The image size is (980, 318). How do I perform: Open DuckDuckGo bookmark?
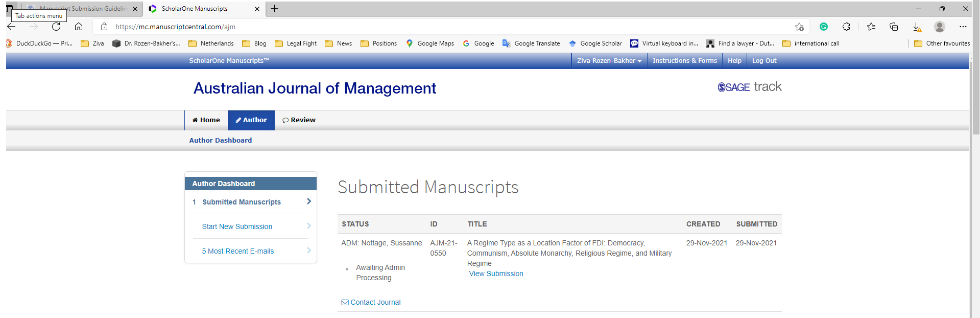(x=39, y=43)
